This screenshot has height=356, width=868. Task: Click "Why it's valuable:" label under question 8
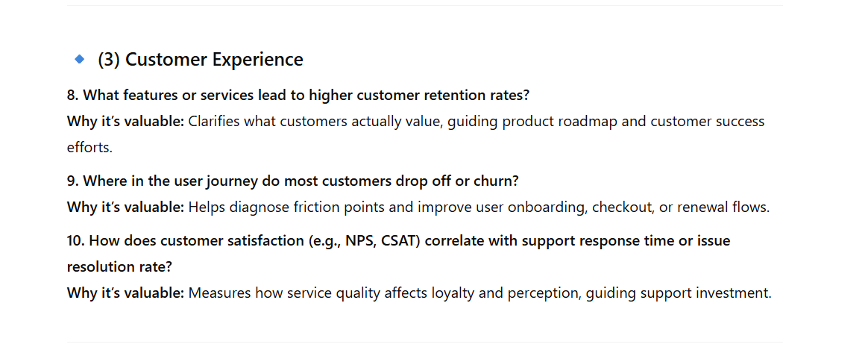tap(126, 121)
